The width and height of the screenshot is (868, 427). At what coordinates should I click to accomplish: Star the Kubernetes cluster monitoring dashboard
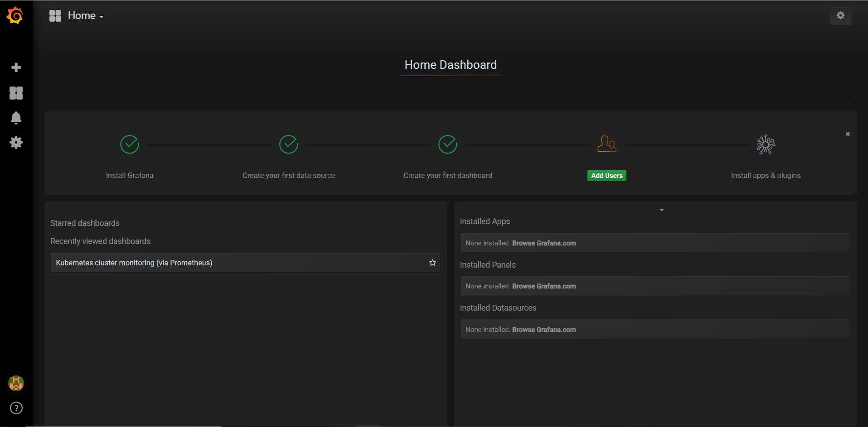(x=432, y=263)
